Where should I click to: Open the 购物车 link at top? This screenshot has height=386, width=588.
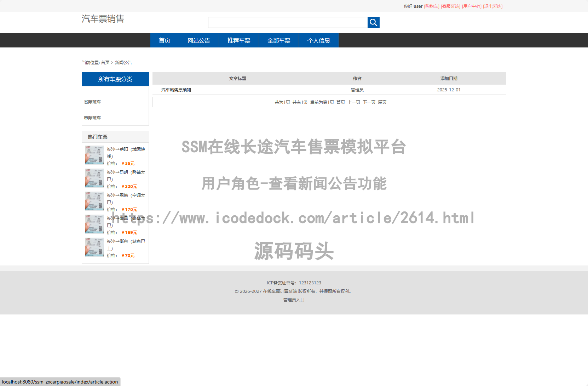pos(432,6)
